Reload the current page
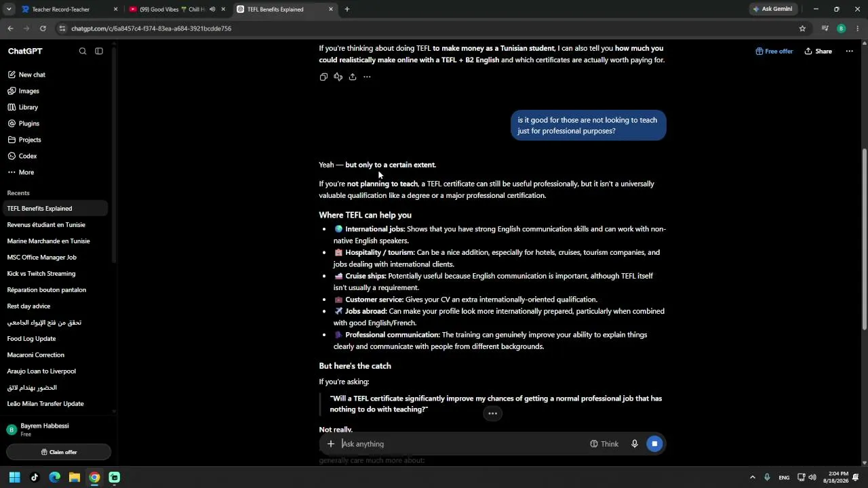Image resolution: width=868 pixels, height=488 pixels. pos(43,28)
